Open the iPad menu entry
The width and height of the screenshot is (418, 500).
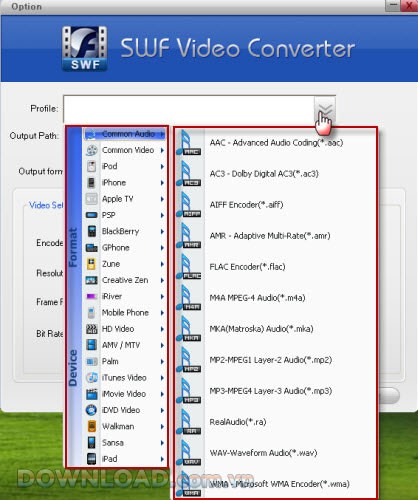click(x=125, y=459)
